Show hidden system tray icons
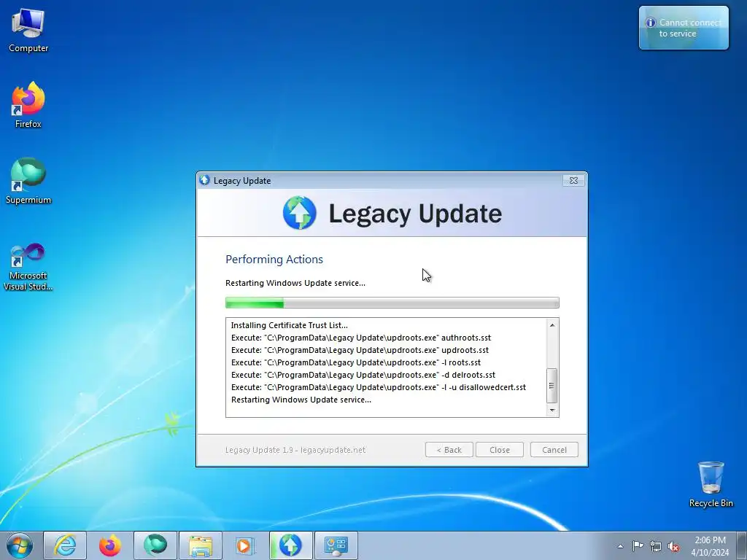747x560 pixels. [x=620, y=546]
